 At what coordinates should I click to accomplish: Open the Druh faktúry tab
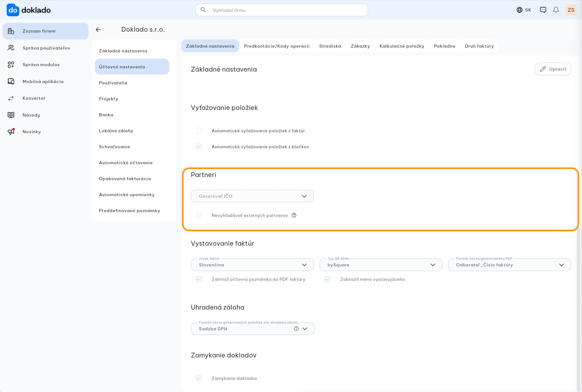(479, 46)
